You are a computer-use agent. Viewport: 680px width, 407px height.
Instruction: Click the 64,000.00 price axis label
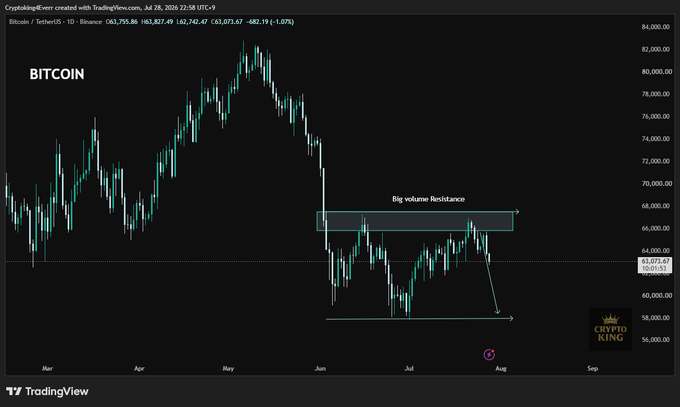coord(656,250)
